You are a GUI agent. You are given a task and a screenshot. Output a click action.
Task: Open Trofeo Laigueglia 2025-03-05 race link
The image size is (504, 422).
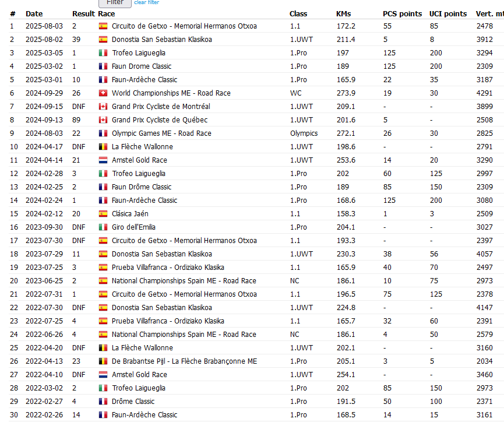[139, 52]
